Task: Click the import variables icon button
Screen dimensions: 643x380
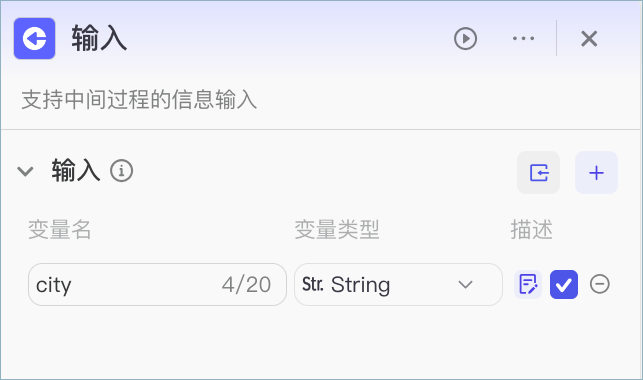Action: point(538,173)
